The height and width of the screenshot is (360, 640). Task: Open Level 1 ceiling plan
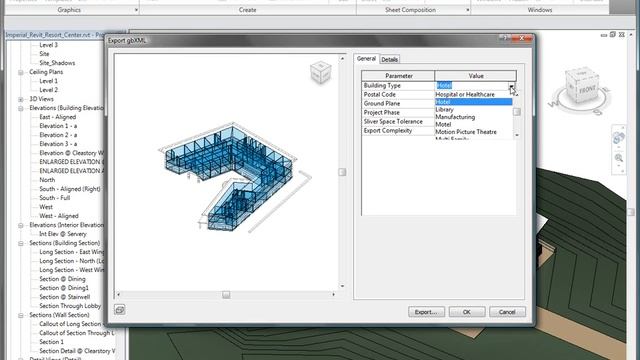click(49, 81)
